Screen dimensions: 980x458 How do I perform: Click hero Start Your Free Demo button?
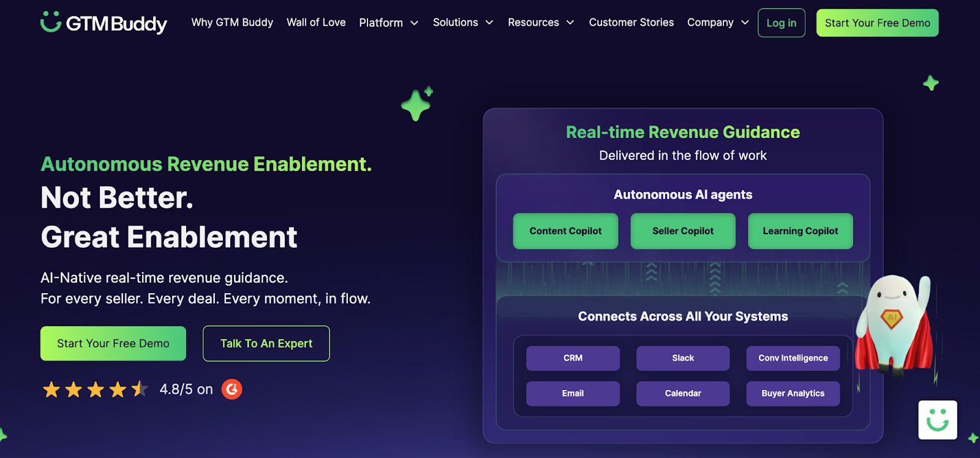click(113, 343)
